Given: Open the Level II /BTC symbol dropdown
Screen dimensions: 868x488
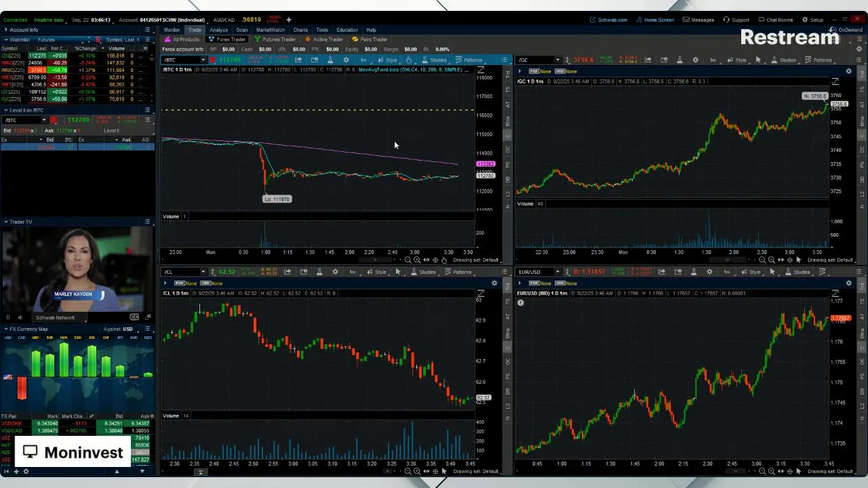Looking at the screenshot, I should tap(44, 120).
